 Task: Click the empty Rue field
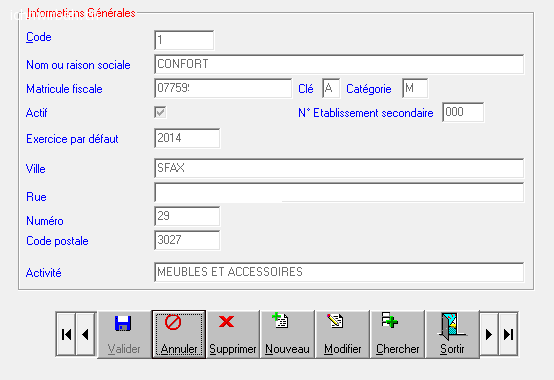pos(339,192)
